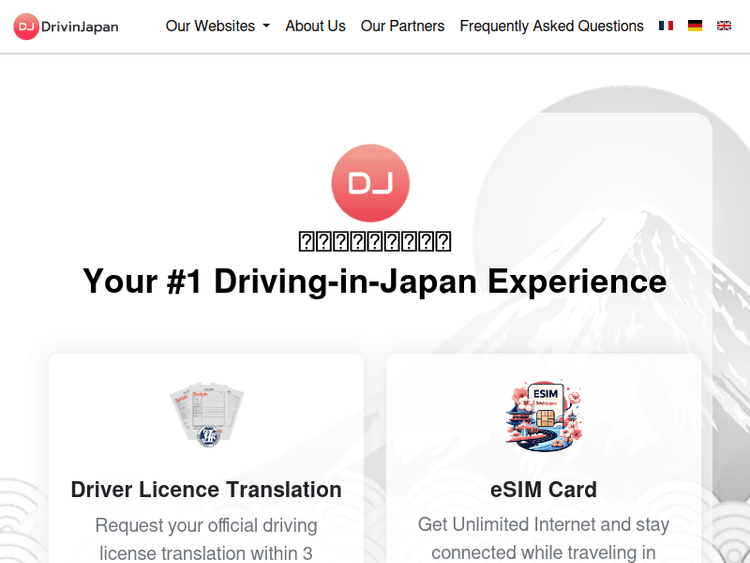The height and width of the screenshot is (563, 750).
Task: Open the Our Websites dropdown menu
Action: tap(218, 26)
